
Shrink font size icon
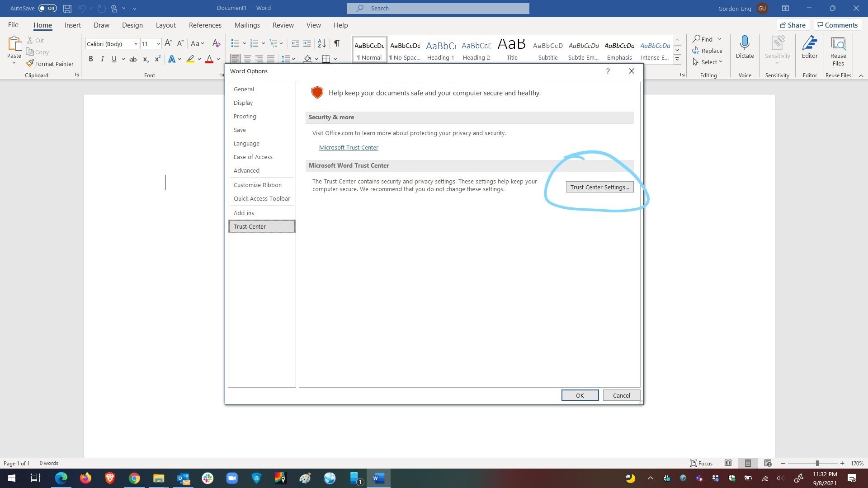pyautogui.click(x=180, y=43)
